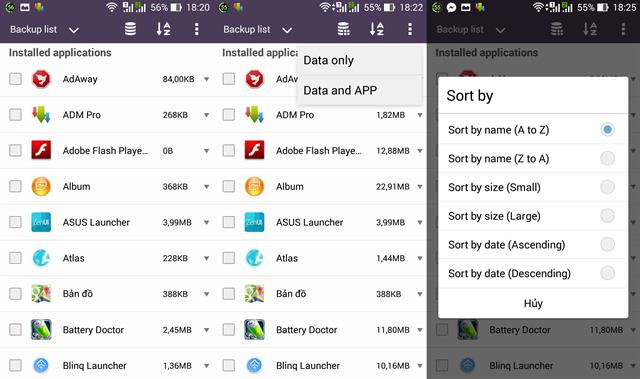Expand AdAway row arrow in left screen
The height and width of the screenshot is (379, 640).
click(x=207, y=79)
